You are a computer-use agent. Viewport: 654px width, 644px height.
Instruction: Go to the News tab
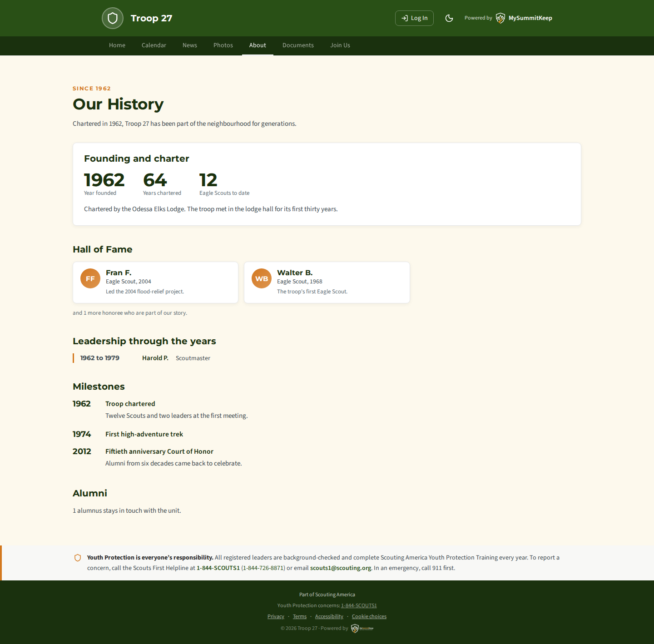[190, 45]
